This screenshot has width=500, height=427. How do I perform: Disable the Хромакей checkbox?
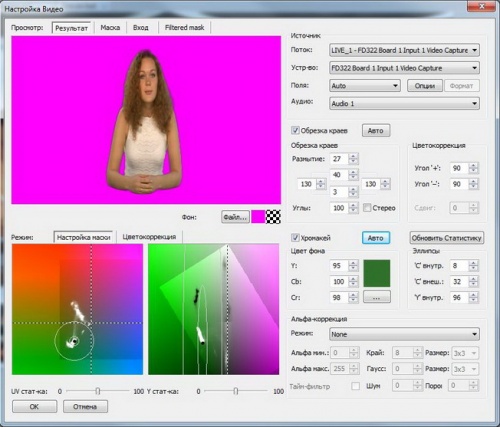pyautogui.click(x=295, y=238)
